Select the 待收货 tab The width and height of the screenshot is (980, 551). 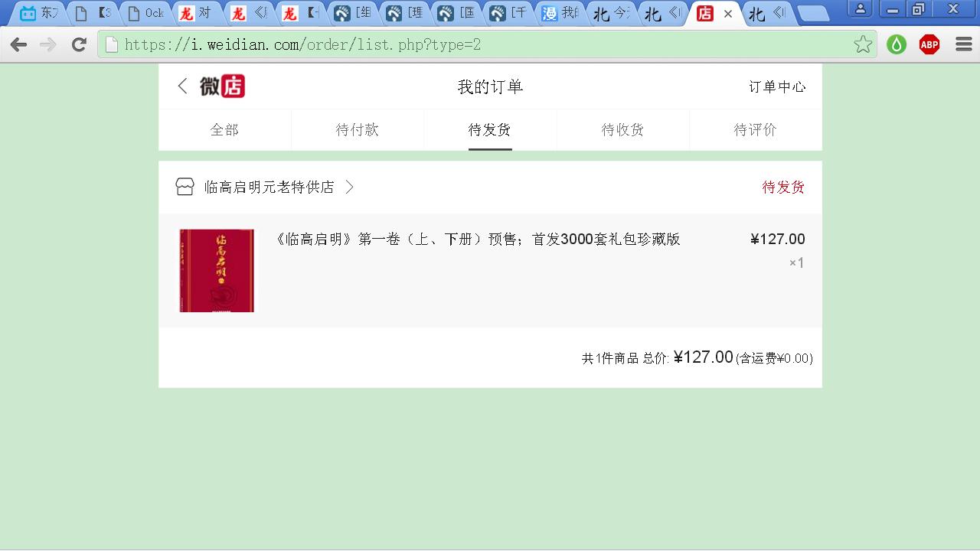coord(622,130)
